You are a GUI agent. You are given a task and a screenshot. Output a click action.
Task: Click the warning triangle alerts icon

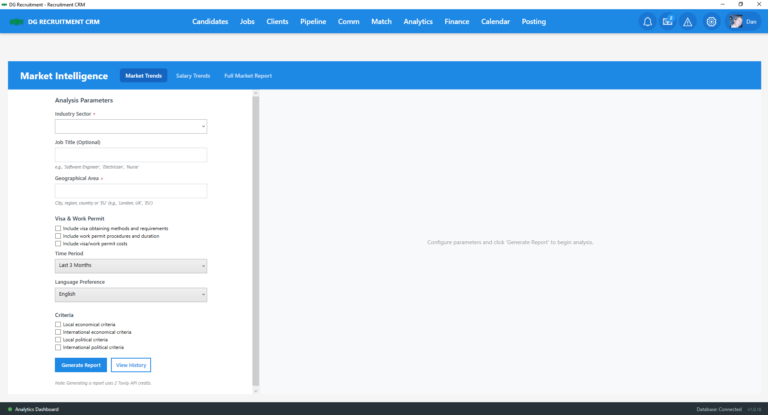687,21
